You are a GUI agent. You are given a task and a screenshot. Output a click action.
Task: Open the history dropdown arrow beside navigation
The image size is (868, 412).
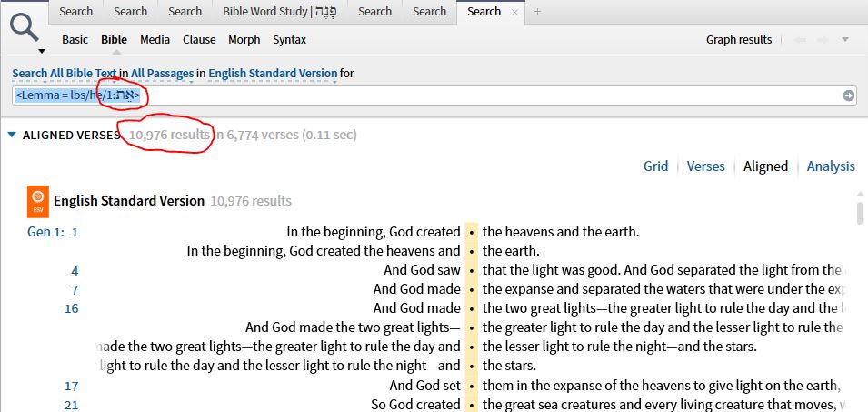(x=845, y=40)
